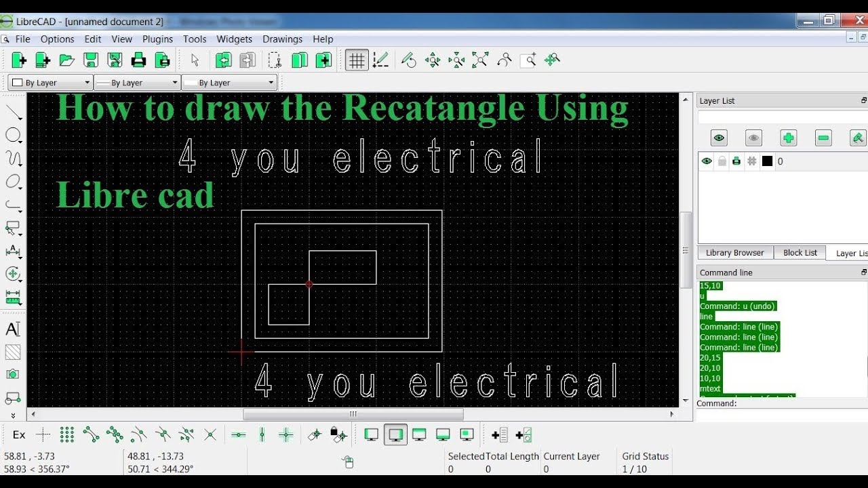The width and height of the screenshot is (868, 488).
Task: Add a new layer with the plus button
Action: pyautogui.click(x=788, y=138)
